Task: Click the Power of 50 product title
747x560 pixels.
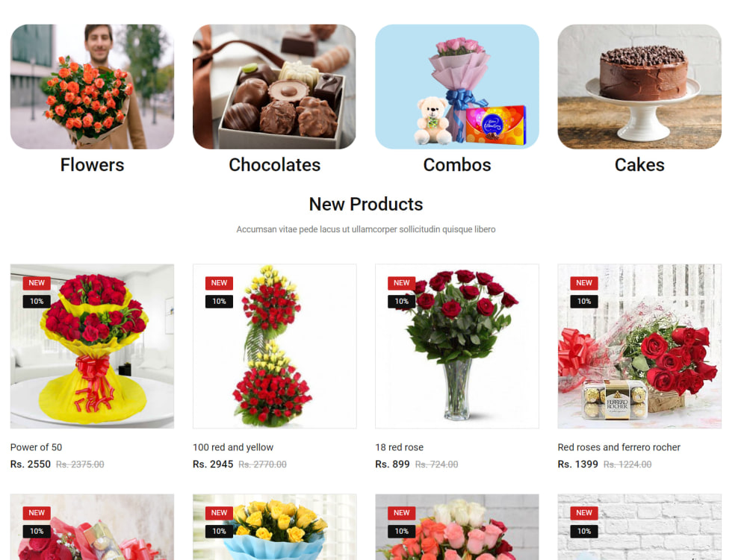Action: point(36,447)
